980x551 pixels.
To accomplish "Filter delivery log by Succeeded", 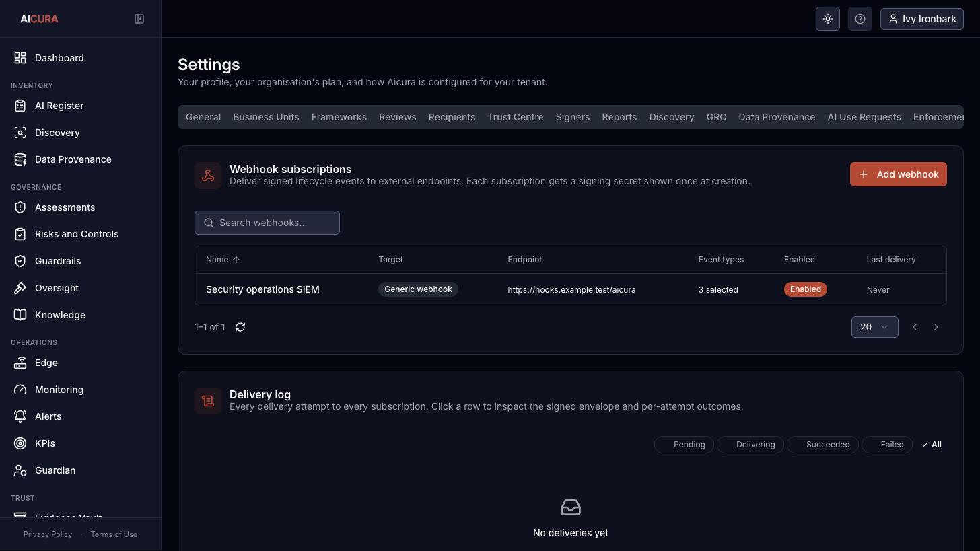I will (823, 445).
